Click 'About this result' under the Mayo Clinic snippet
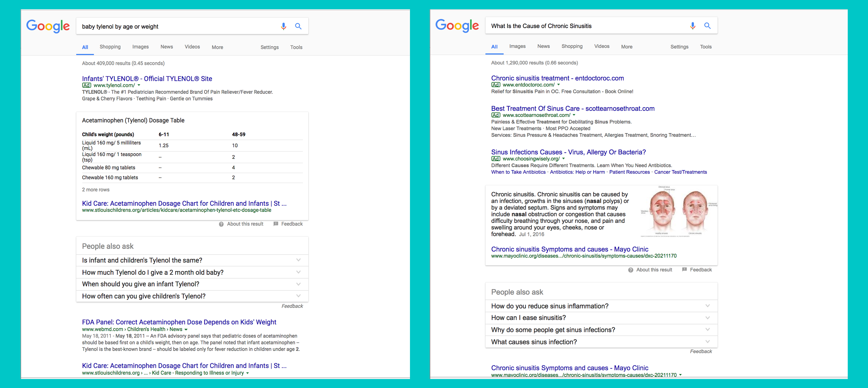Image resolution: width=868 pixels, height=388 pixels. point(654,270)
